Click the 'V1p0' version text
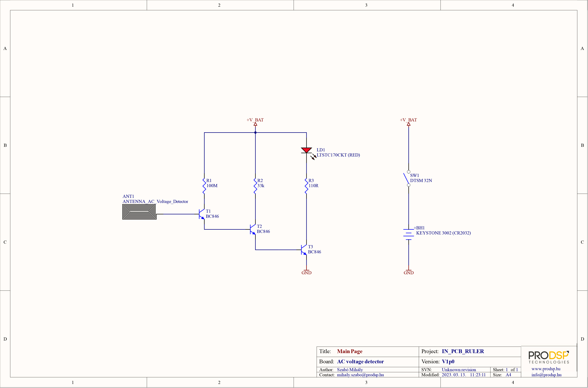588x388 pixels. pos(448,361)
